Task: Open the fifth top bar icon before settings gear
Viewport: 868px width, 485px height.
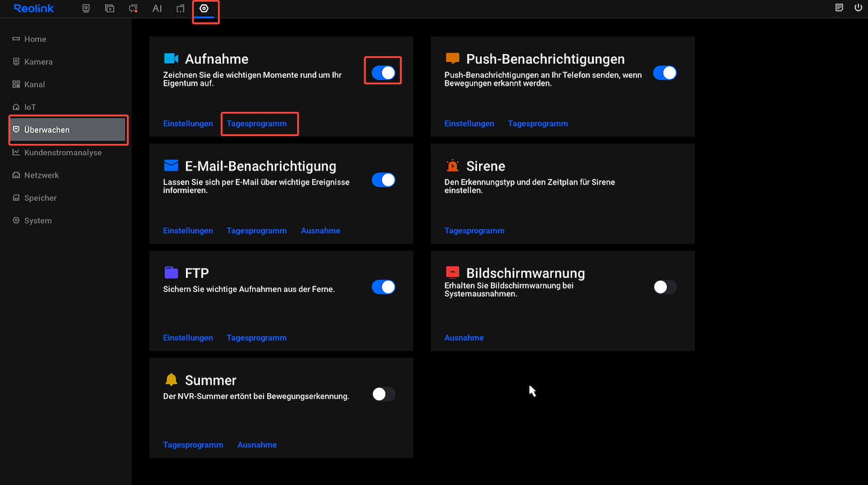Action: pos(180,8)
